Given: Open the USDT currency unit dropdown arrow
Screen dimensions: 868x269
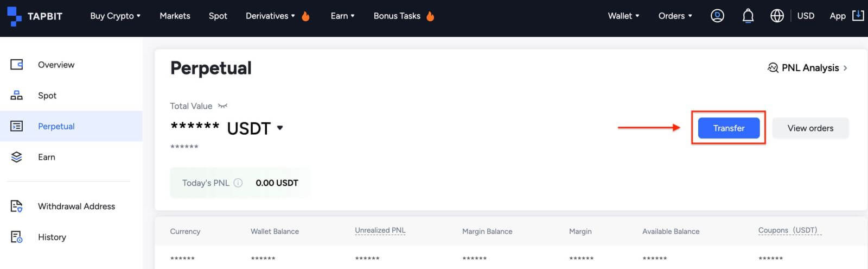Looking at the screenshot, I should pyautogui.click(x=280, y=128).
